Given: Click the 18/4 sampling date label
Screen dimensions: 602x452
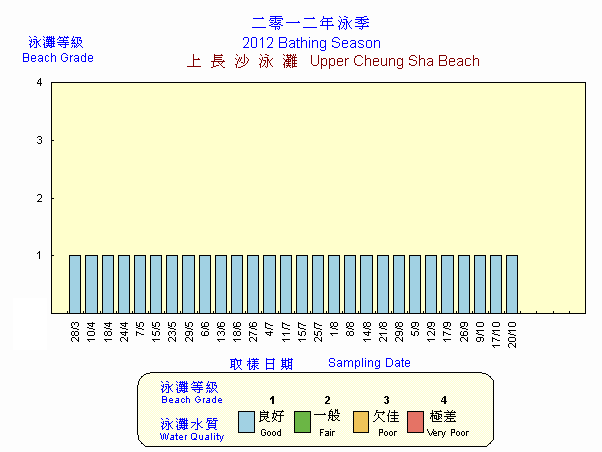Looking at the screenshot, I should tap(108, 332).
